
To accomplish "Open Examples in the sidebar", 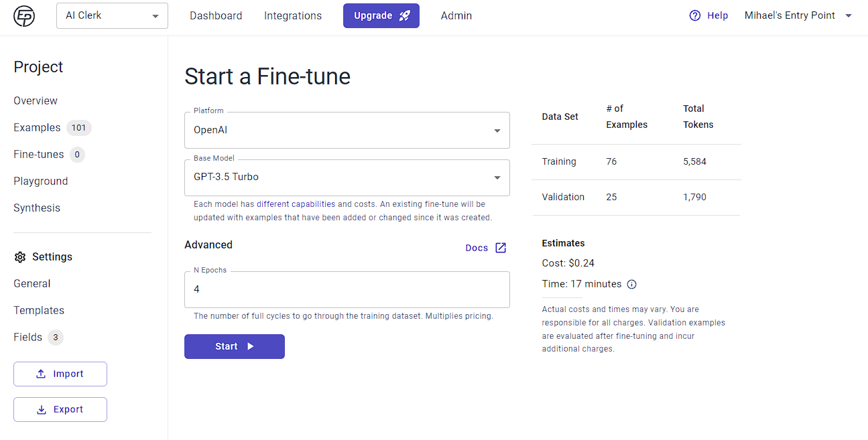I will click(x=37, y=127).
